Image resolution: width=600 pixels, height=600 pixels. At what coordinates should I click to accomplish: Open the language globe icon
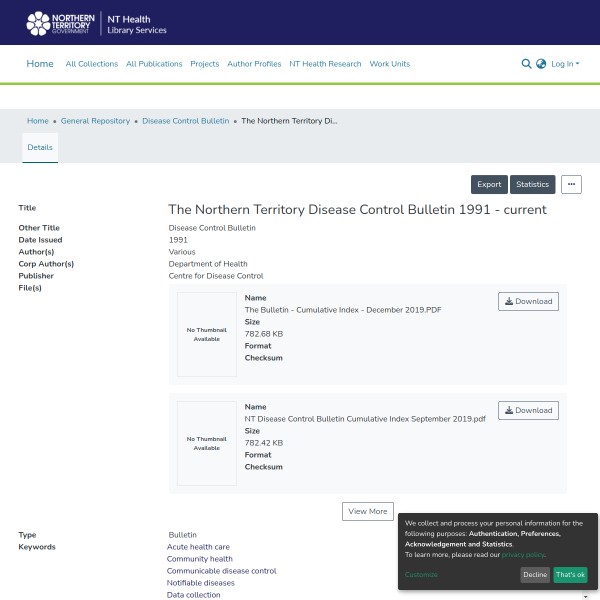tap(541, 64)
